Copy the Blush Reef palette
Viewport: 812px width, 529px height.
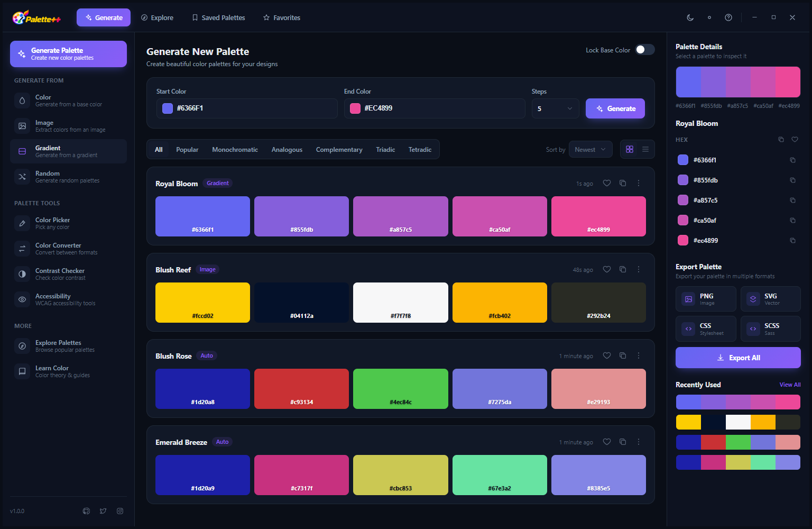623,269
